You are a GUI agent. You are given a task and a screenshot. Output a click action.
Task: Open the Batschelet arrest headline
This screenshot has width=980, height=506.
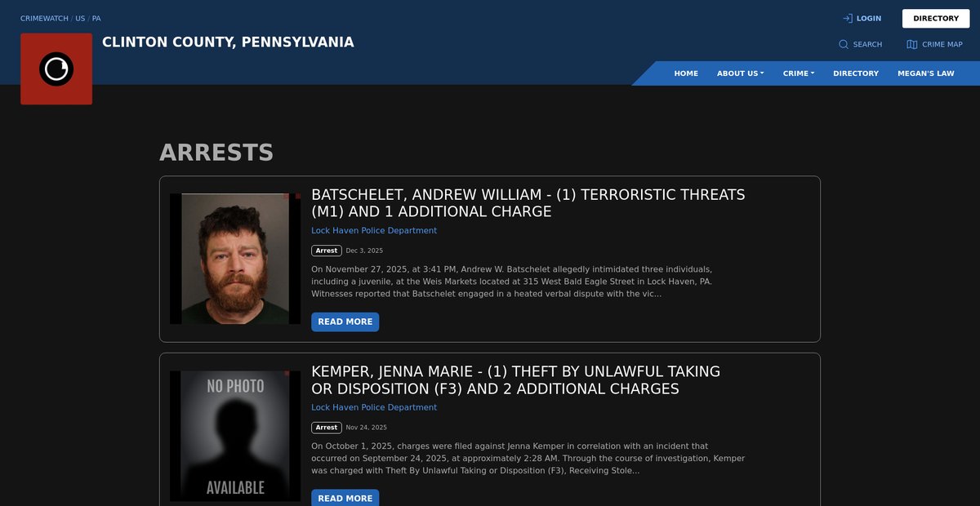pyautogui.click(x=528, y=203)
